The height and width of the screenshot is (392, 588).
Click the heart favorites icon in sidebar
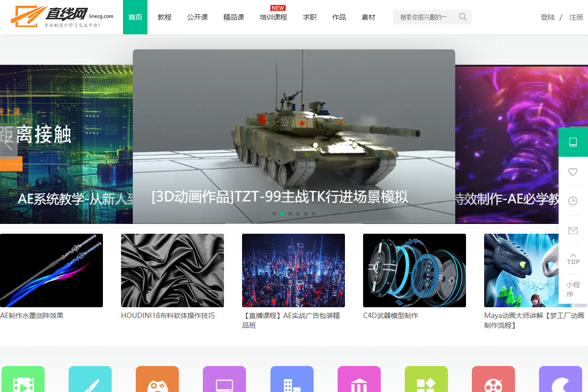pos(572,172)
